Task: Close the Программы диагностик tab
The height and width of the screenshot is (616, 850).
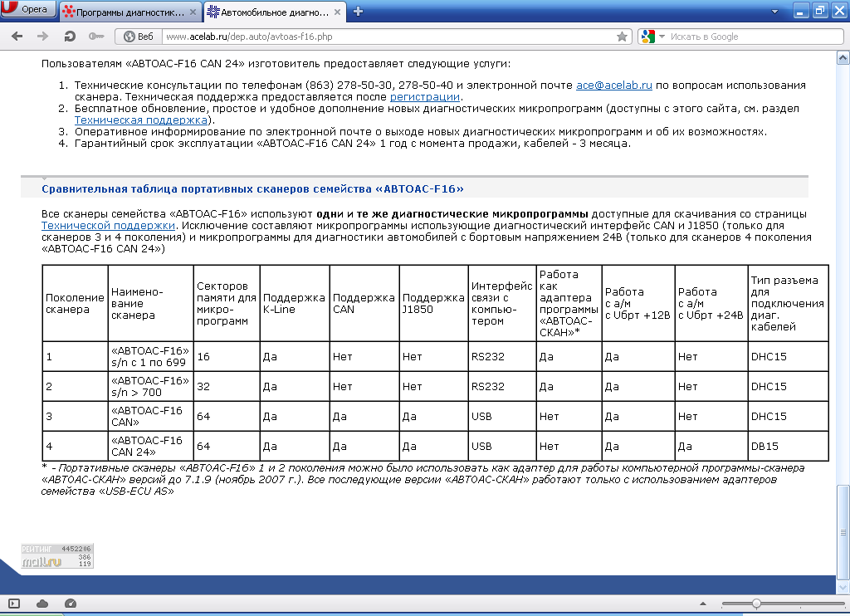Action: [193, 12]
